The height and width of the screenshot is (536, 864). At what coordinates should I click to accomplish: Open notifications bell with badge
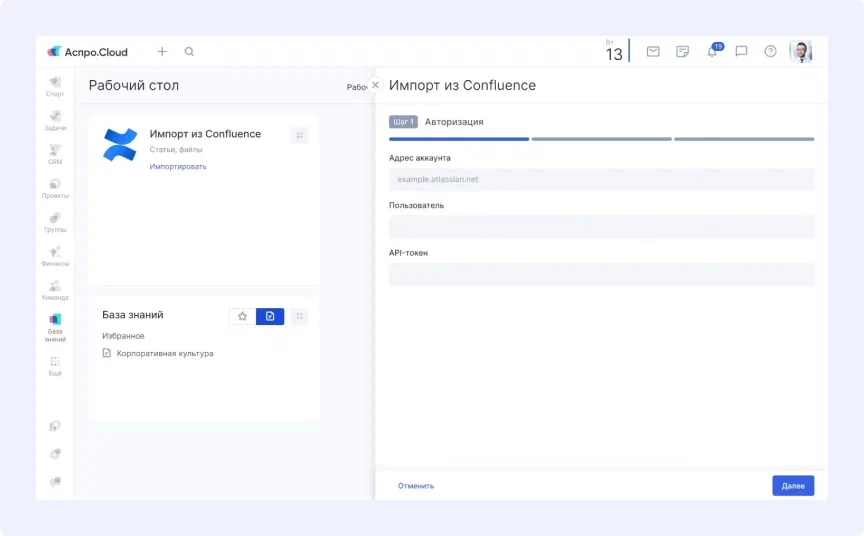(712, 52)
